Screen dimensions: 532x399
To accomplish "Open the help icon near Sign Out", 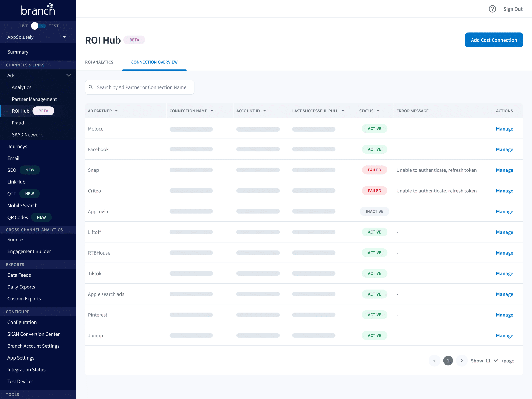I will click(492, 9).
